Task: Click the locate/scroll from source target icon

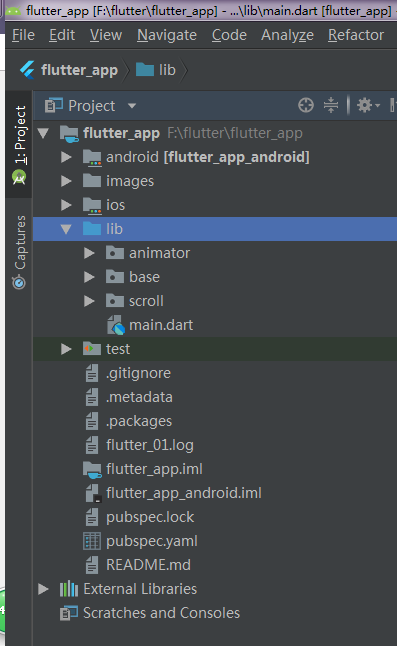Action: point(306,105)
